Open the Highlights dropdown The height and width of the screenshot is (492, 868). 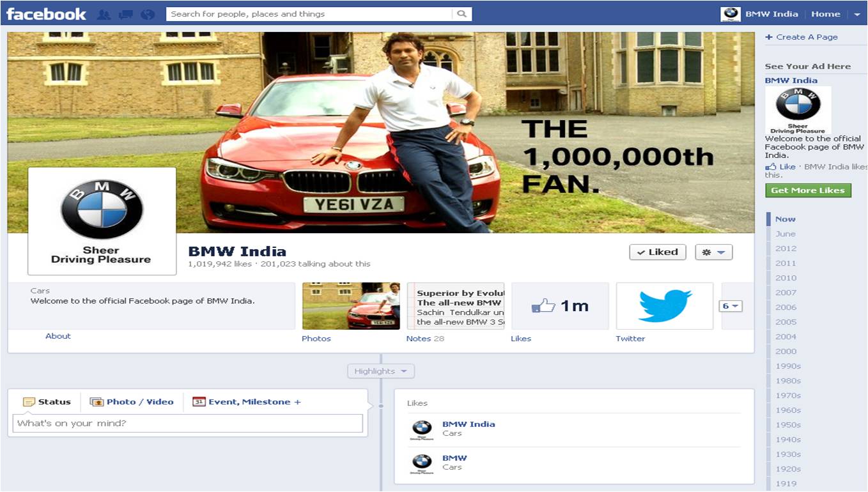pos(381,371)
